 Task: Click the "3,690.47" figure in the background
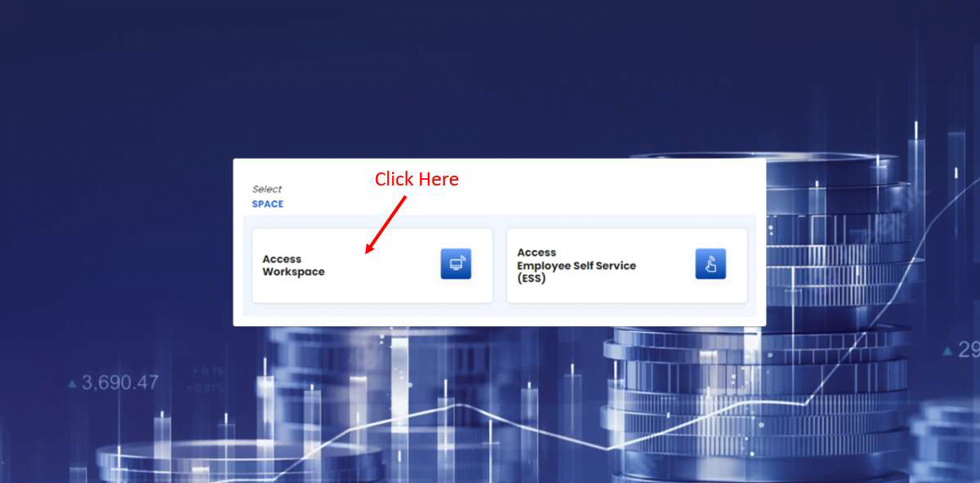pos(121,382)
